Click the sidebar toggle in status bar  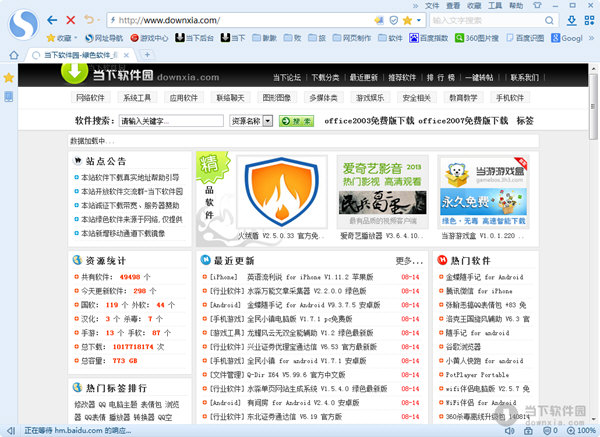tap(11, 431)
